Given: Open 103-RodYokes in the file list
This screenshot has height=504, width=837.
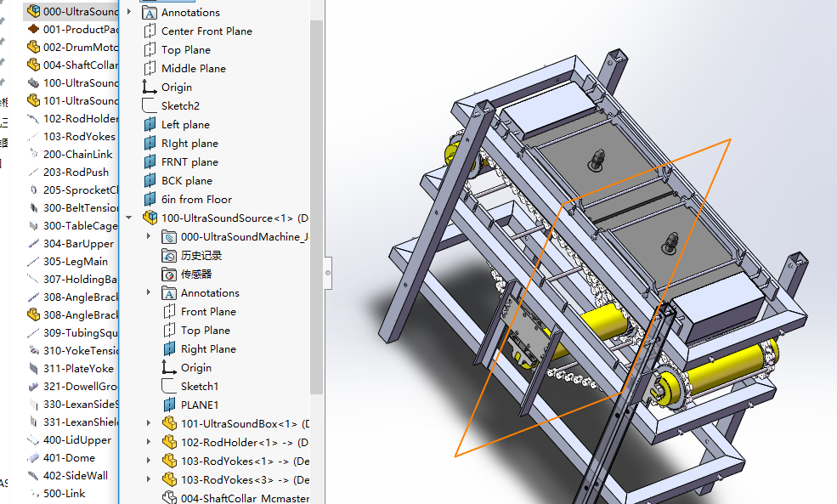Looking at the screenshot, I should (79, 136).
